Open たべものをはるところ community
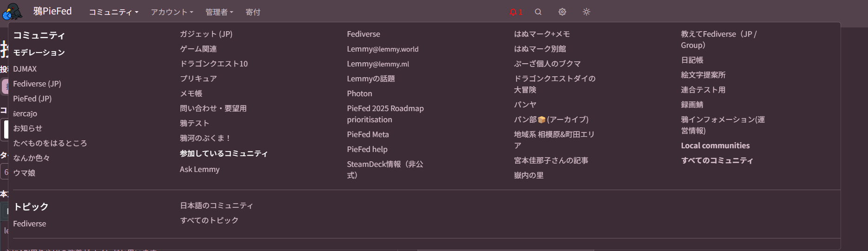The width and height of the screenshot is (868, 251). coord(50,143)
